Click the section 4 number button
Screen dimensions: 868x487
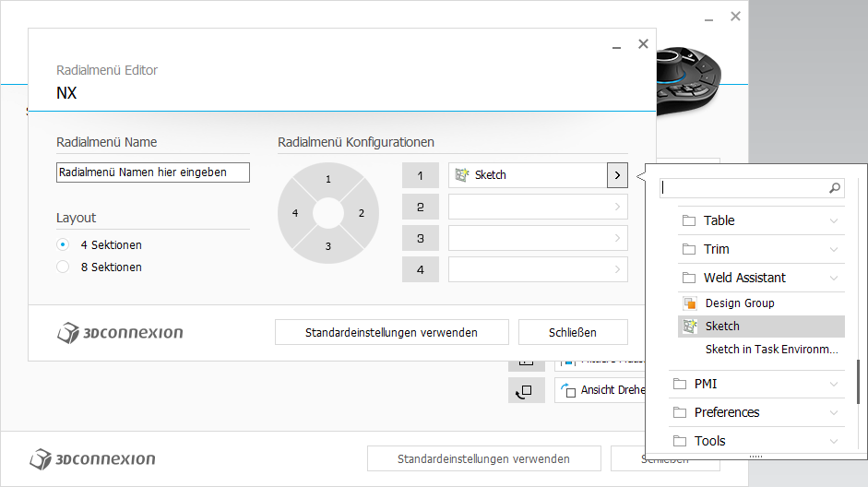[x=420, y=269]
